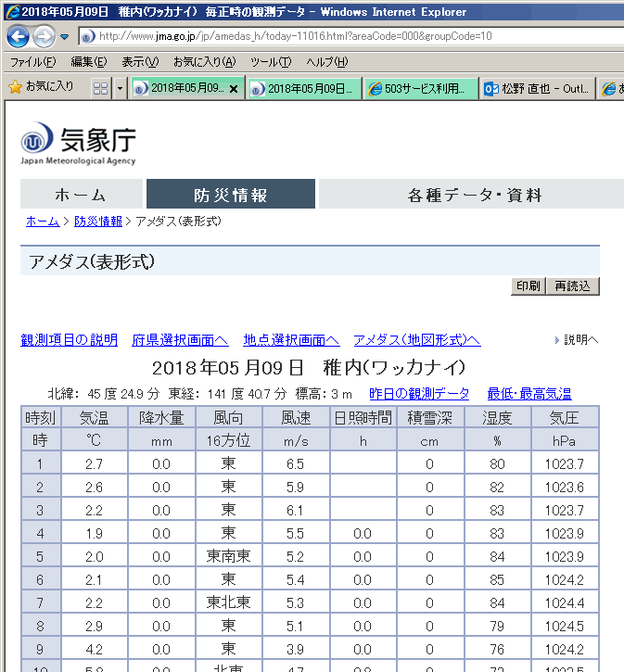Click the 気象庁 logo
Viewport: 624px width, 672px height.
tap(79, 143)
